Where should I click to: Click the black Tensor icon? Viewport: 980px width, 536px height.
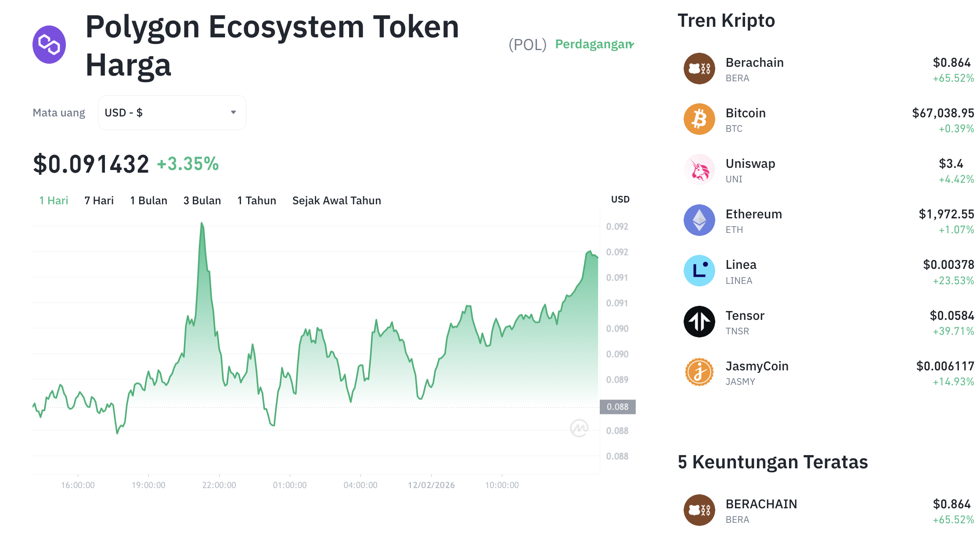click(x=699, y=322)
